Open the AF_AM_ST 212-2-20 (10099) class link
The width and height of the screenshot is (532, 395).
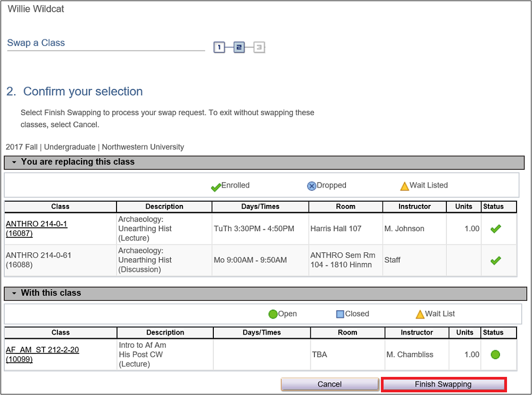[43, 354]
